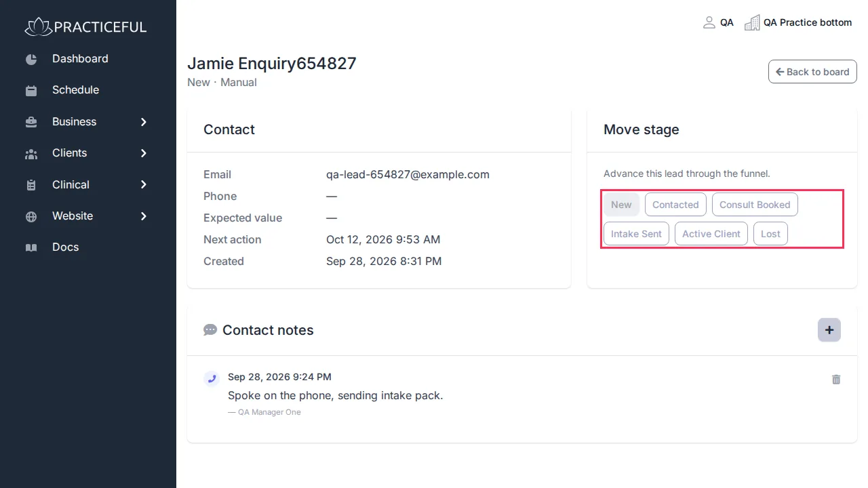Viewport: 868px width, 488px height.
Task: Open QA Practice bottom switcher
Action: click(x=807, y=22)
